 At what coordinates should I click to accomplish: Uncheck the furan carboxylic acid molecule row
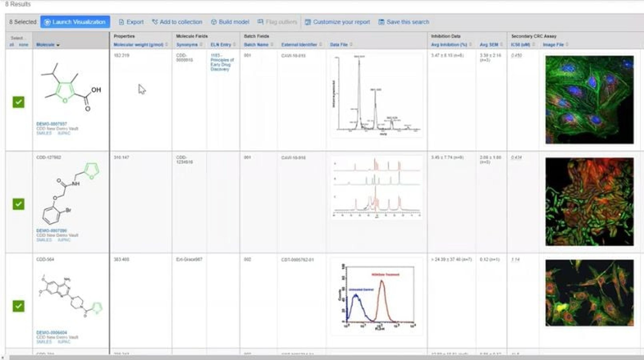[x=18, y=102]
